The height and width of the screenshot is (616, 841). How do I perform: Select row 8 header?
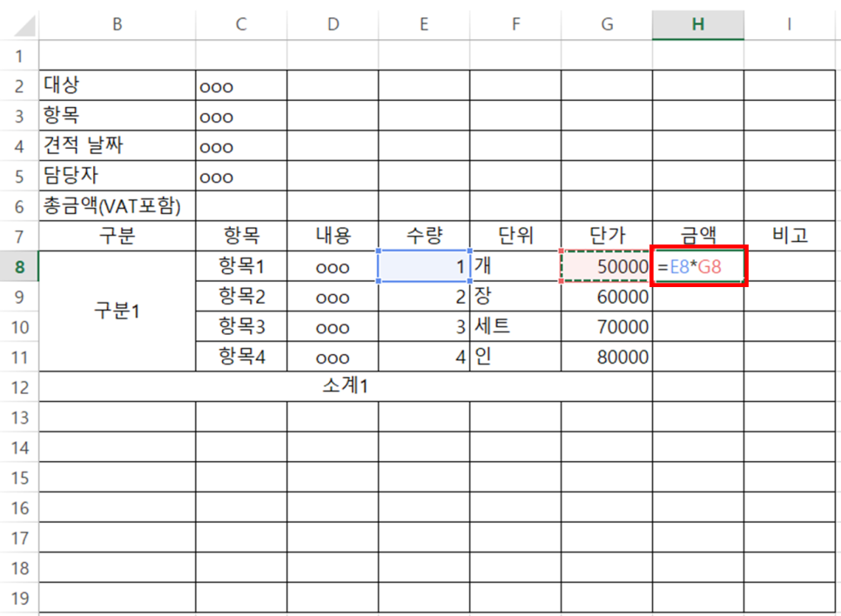19,266
